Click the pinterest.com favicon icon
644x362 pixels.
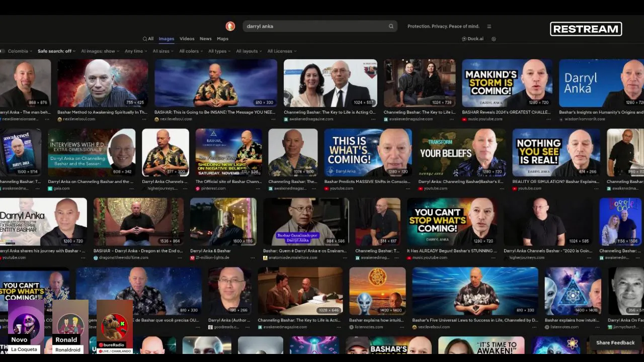[x=198, y=189]
